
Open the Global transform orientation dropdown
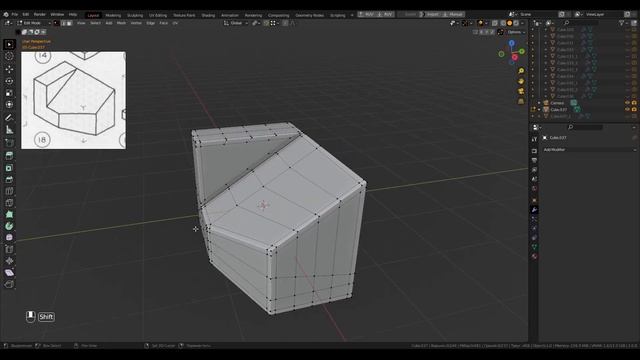tap(236, 23)
